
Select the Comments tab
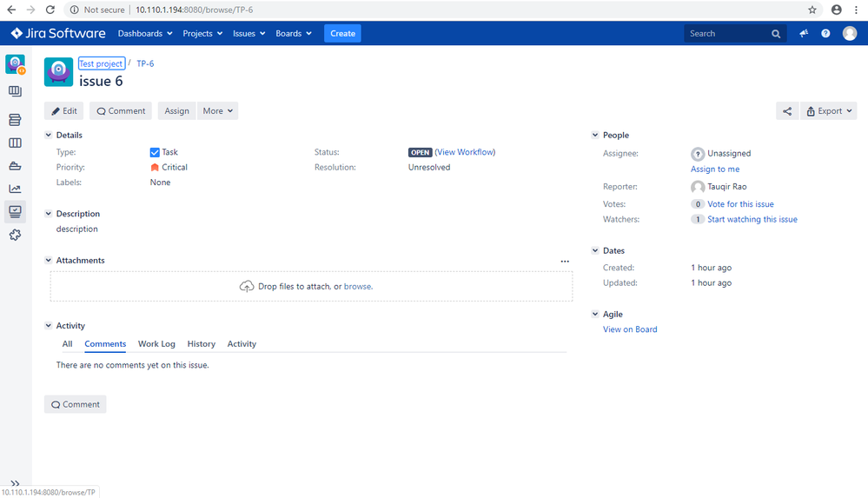coord(105,343)
